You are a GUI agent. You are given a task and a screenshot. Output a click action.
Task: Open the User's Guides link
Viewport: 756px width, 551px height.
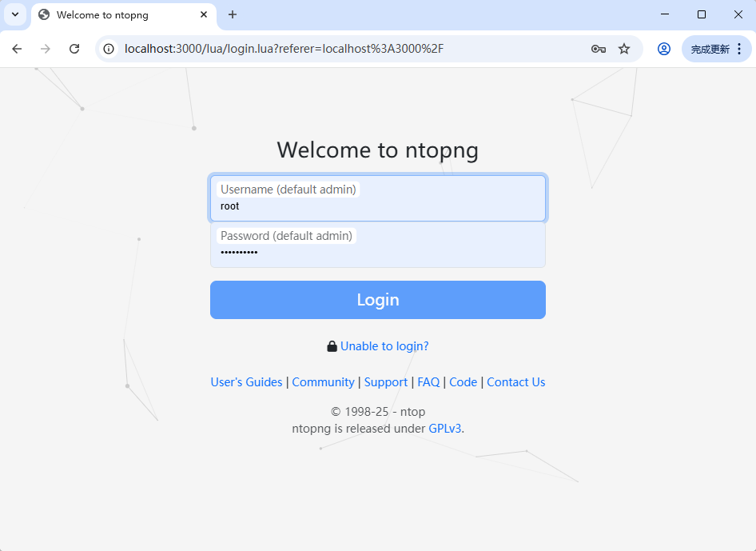pos(246,382)
